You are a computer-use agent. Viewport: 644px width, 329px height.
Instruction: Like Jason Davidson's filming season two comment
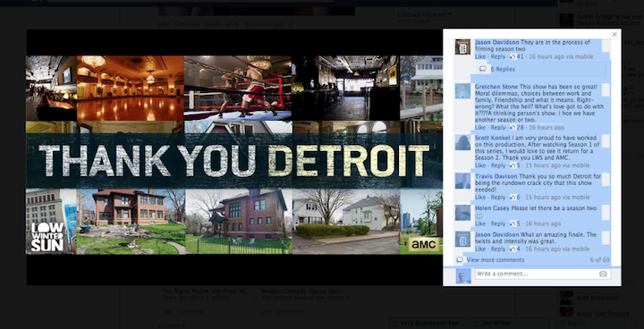pyautogui.click(x=480, y=56)
